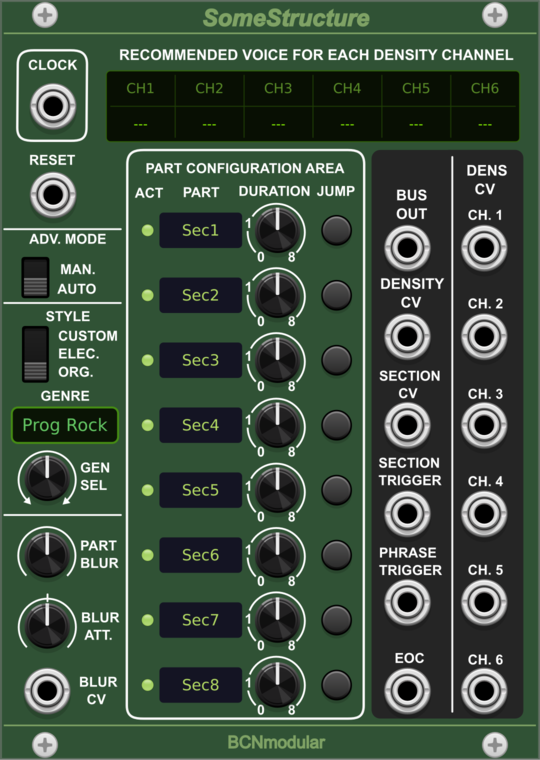
Task: Toggle the ACT light for Sec2
Action: click(147, 295)
